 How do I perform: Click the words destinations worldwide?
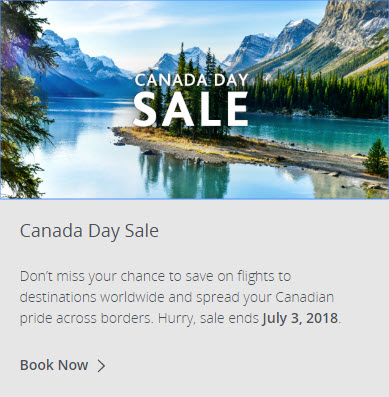point(92,297)
